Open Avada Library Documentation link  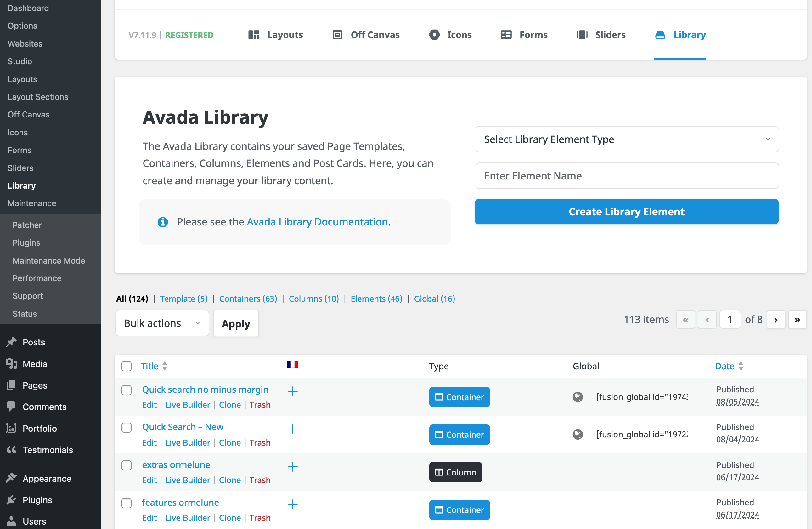317,222
